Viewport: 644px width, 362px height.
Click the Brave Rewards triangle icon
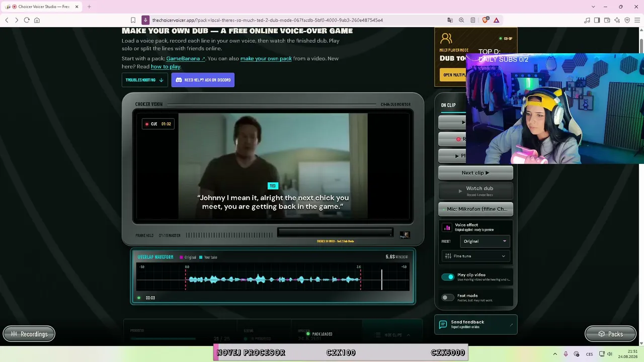click(497, 20)
